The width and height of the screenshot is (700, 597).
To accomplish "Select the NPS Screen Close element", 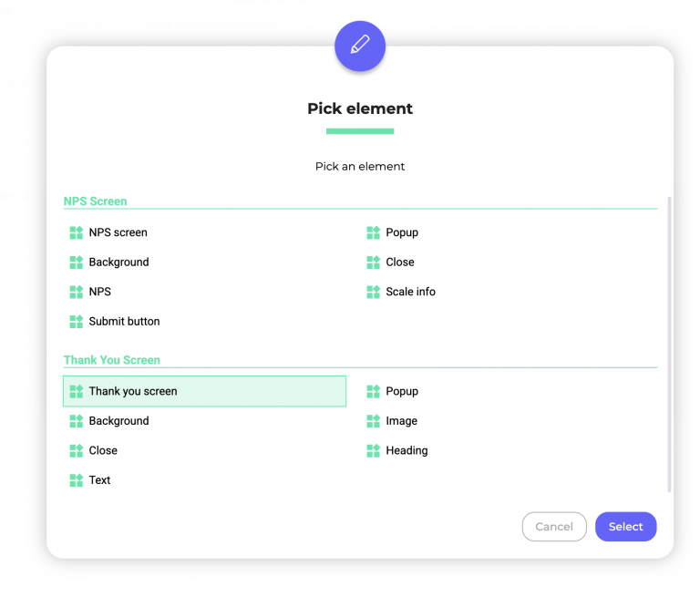I will click(399, 262).
